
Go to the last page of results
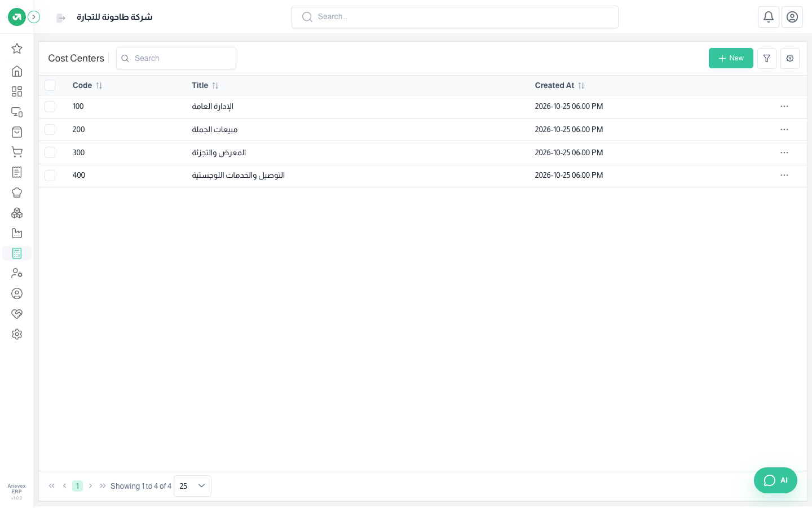point(103,486)
